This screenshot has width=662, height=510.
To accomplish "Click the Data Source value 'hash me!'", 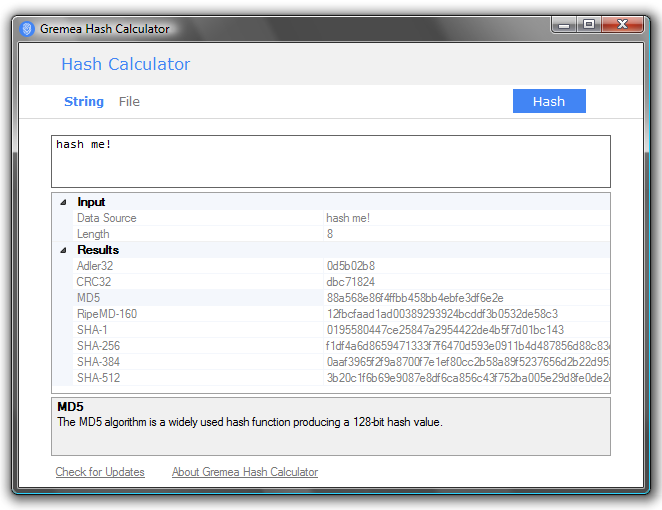I will [x=348, y=218].
